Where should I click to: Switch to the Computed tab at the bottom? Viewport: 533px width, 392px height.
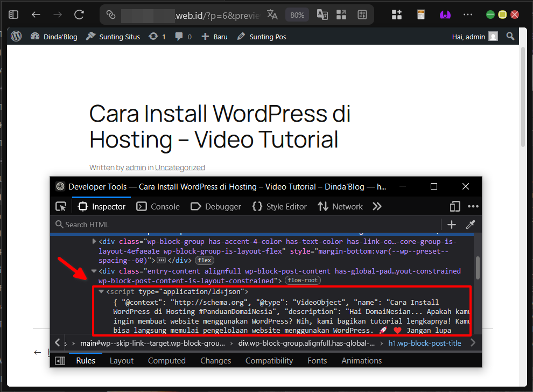(x=167, y=360)
